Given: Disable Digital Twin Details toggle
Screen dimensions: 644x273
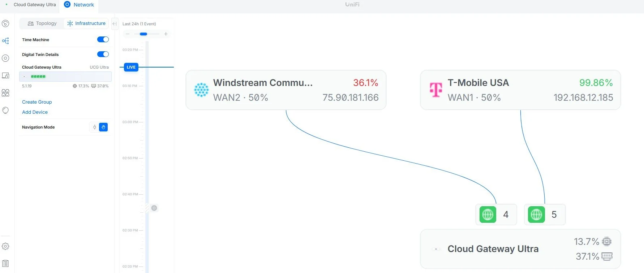Looking at the screenshot, I should [x=103, y=54].
